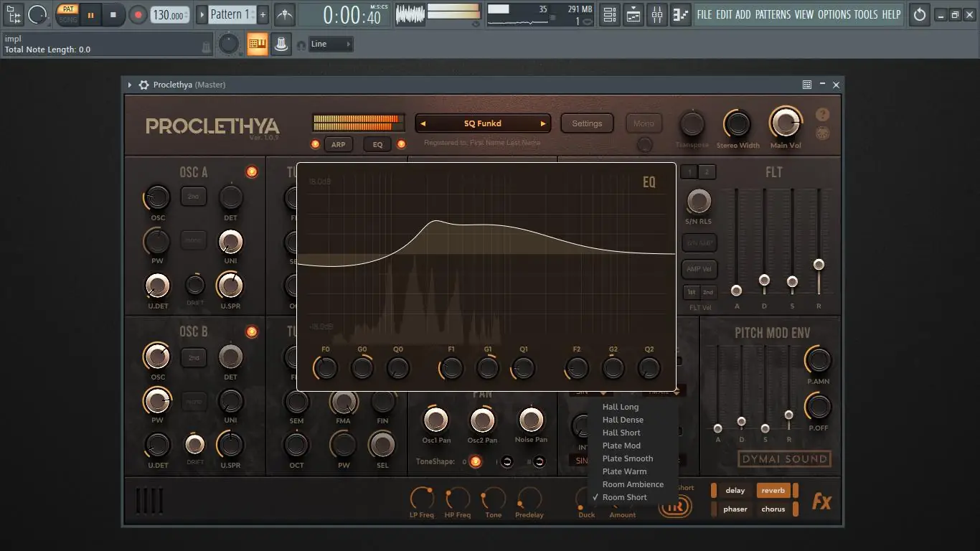The width and height of the screenshot is (980, 551).
Task: Toggle the Mono button
Action: click(x=644, y=123)
